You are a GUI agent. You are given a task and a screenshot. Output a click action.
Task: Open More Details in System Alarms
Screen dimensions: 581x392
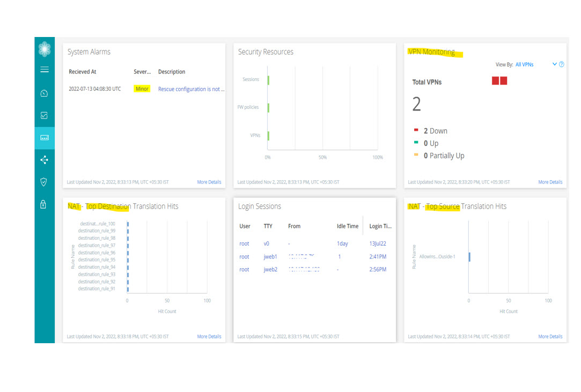pos(209,182)
